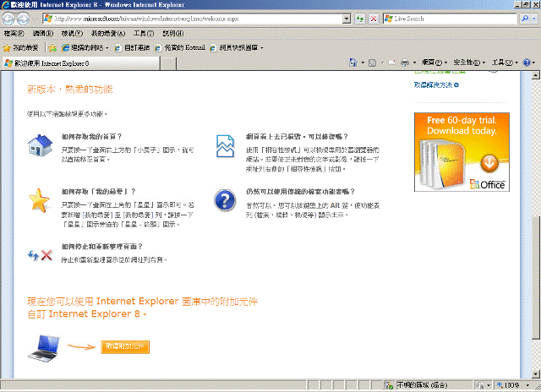This screenshot has height=392, width=541.
Task: Click the Read Mail envelope icon
Action: 391,63
